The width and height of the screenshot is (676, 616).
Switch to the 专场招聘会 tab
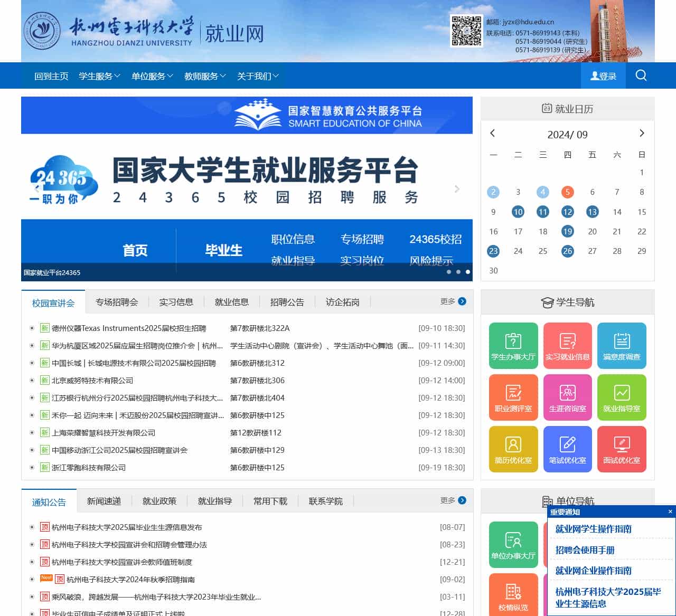point(117,301)
